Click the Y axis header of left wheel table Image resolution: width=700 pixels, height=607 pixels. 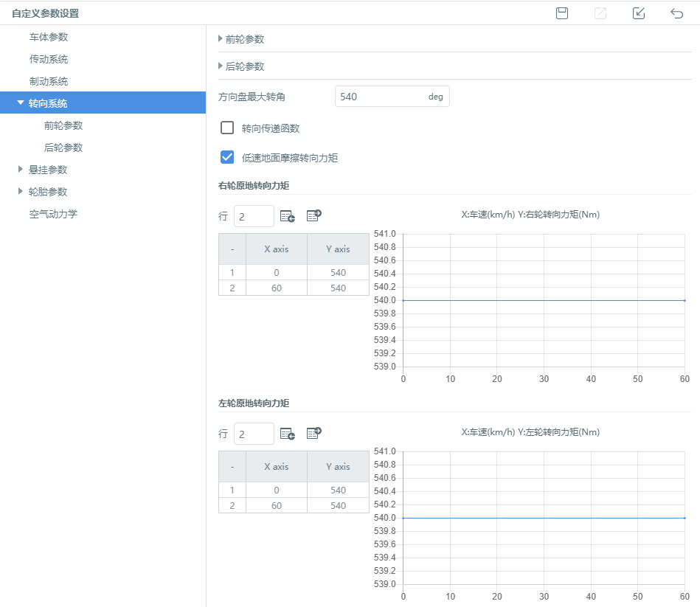tap(338, 466)
